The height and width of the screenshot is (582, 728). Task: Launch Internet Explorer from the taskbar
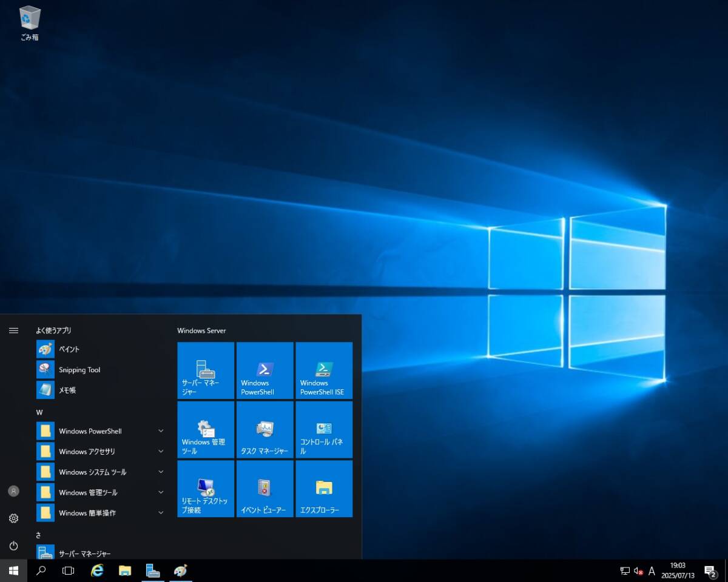[x=97, y=570]
